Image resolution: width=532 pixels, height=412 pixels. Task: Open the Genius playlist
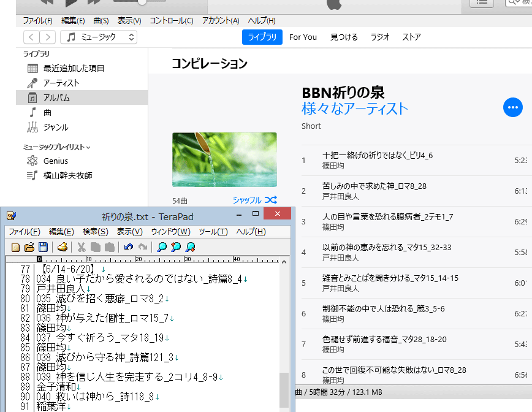[82, 161]
